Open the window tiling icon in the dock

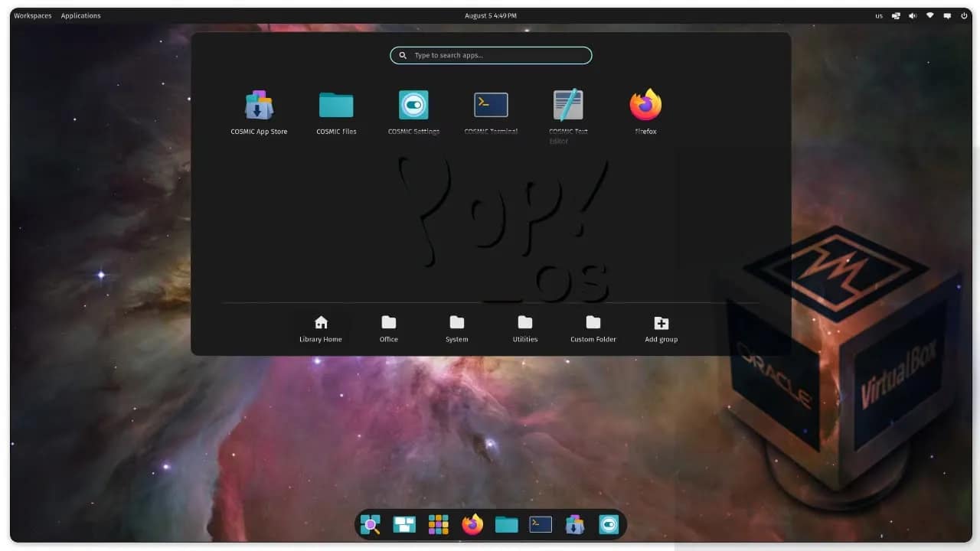click(x=404, y=524)
